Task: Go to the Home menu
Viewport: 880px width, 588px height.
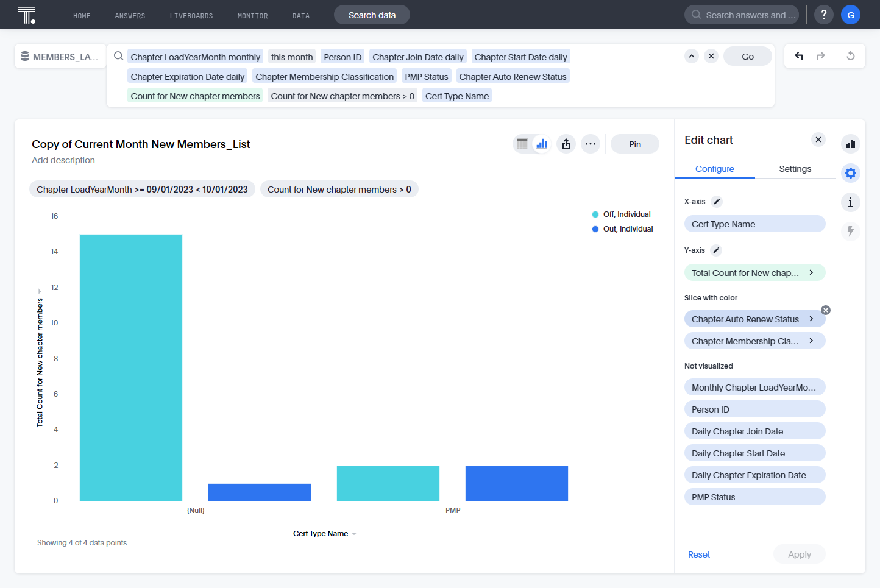Action: coord(82,16)
